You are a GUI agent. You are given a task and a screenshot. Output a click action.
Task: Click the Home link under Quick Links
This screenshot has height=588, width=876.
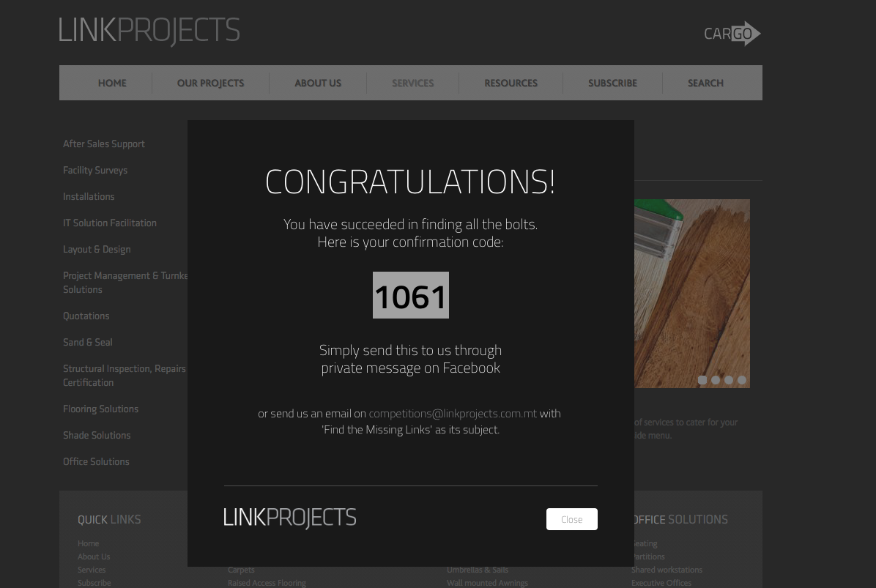(89, 543)
